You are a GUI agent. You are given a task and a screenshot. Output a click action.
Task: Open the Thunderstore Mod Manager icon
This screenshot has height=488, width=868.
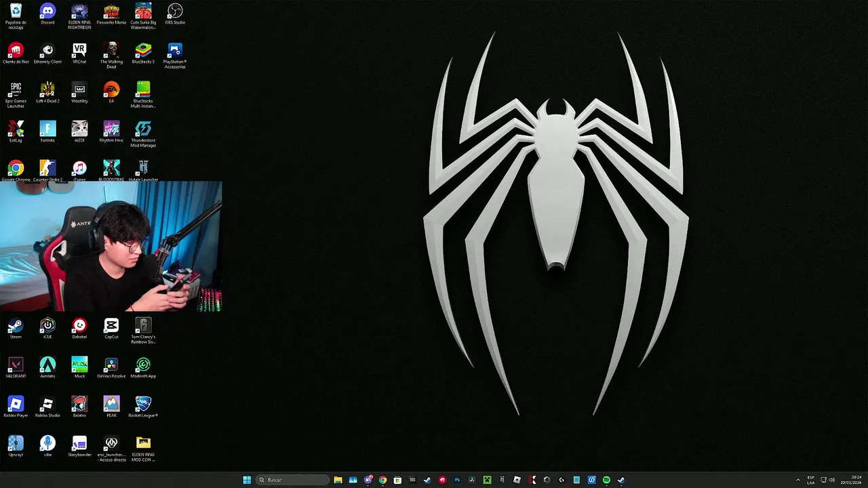coord(143,134)
